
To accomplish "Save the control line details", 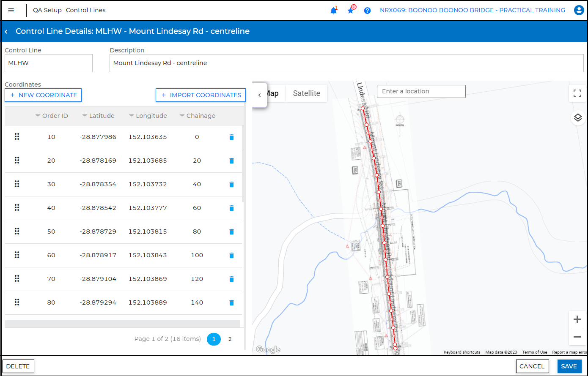I will (569, 366).
